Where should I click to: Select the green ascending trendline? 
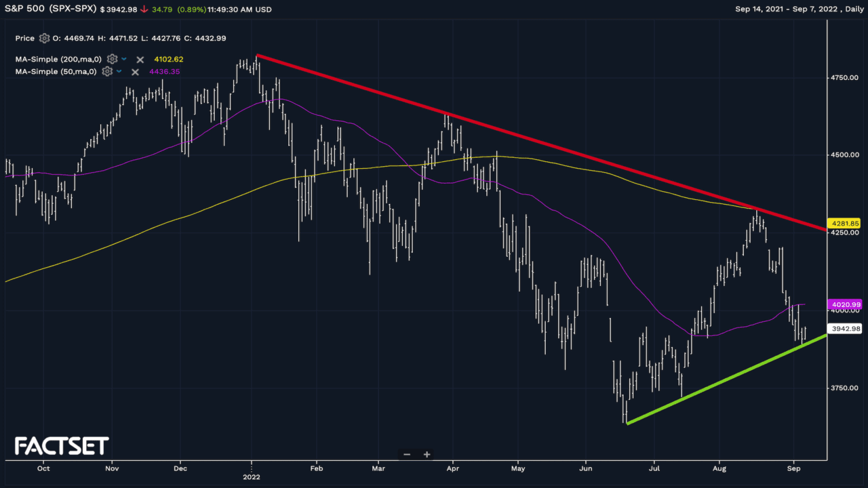pos(726,380)
